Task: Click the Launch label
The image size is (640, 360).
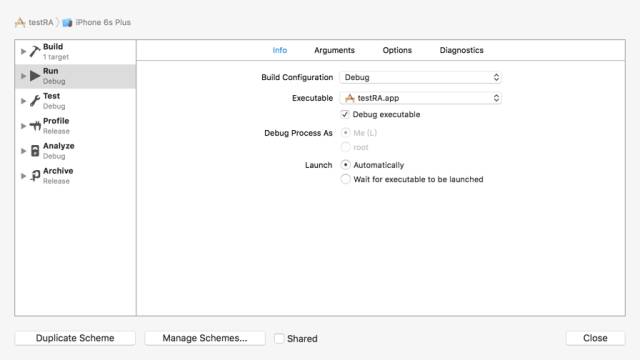Action: [x=318, y=165]
